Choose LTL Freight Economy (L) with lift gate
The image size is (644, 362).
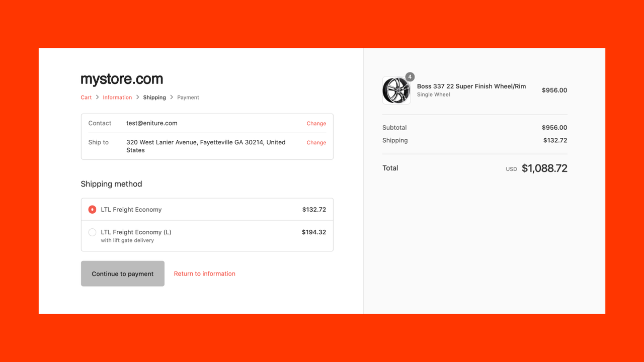point(92,232)
